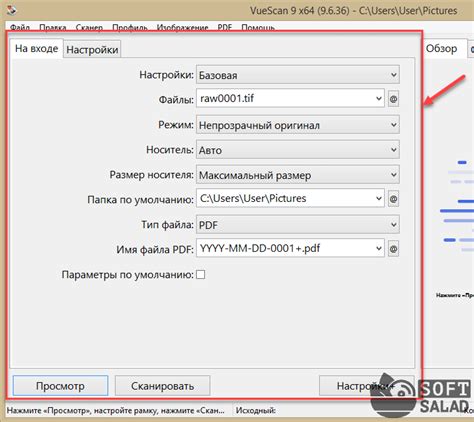Image resolution: width=474 pixels, height=422 pixels.
Task: Click into the PDF file name field YYYY-MM-DD-0001+.pdf
Action: coord(290,248)
